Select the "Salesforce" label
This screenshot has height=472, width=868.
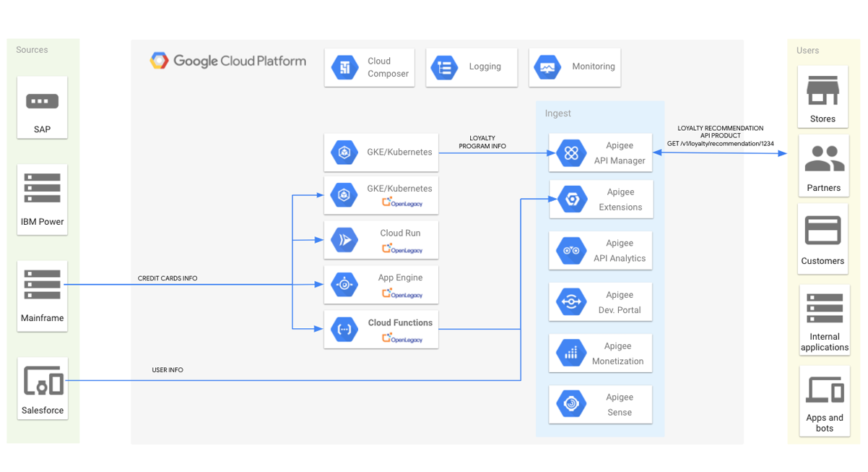[43, 411]
